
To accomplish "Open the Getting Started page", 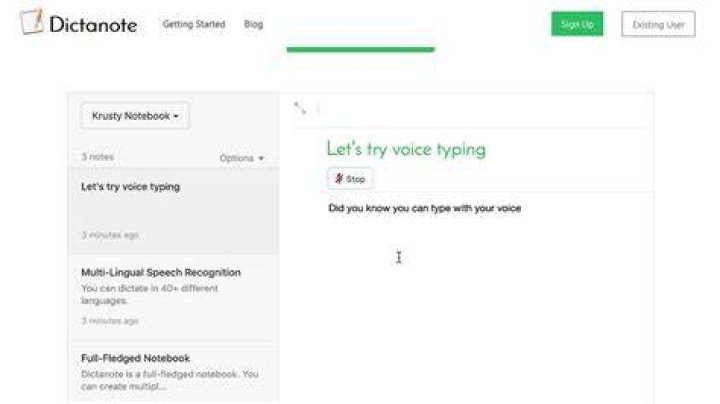I will click(194, 24).
